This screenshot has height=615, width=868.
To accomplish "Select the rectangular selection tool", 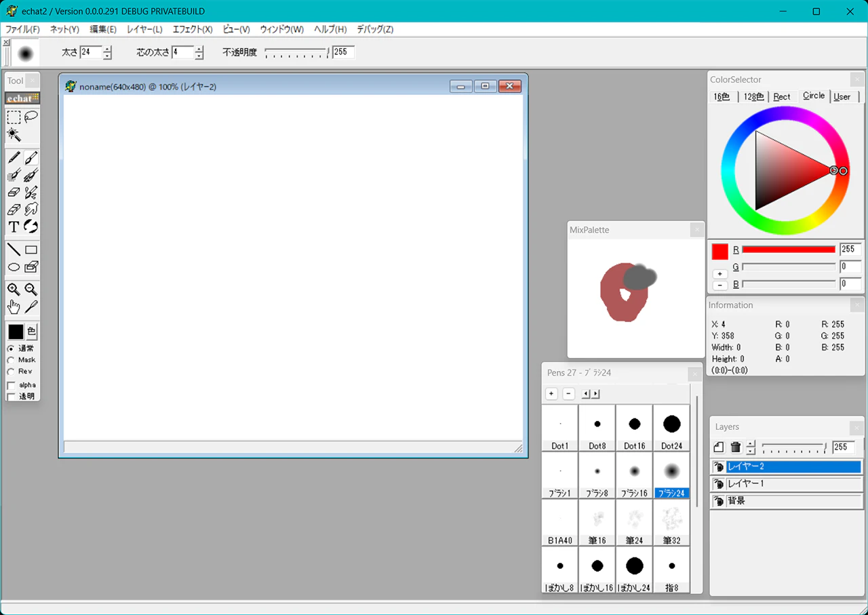I will [14, 117].
